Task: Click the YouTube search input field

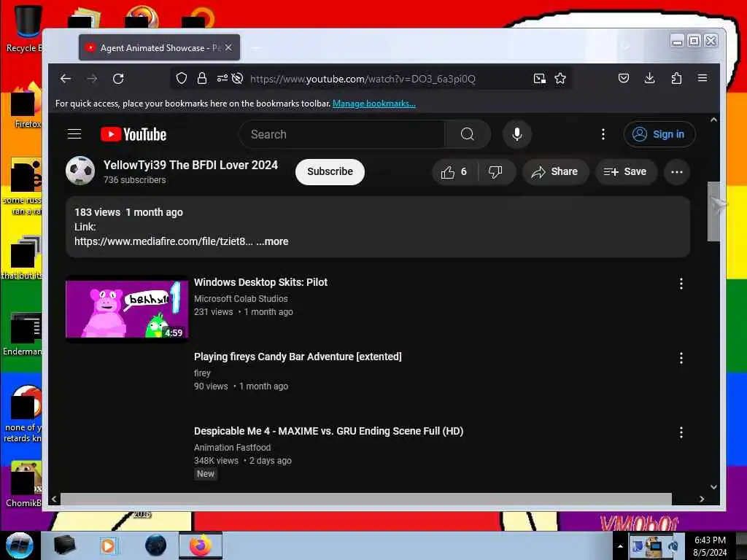Action: click(342, 134)
